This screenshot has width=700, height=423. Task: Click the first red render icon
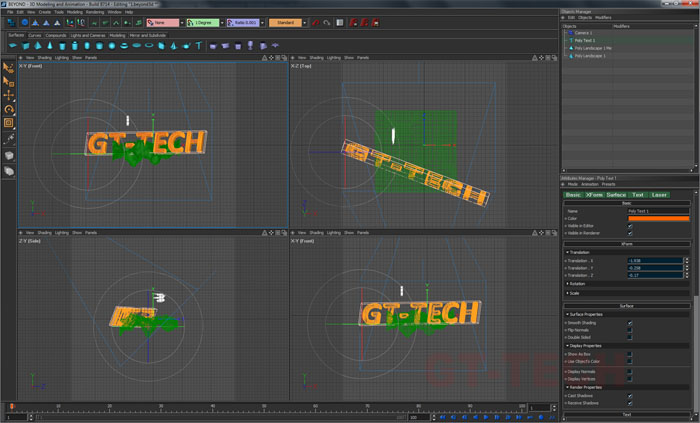pyautogui.click(x=354, y=22)
